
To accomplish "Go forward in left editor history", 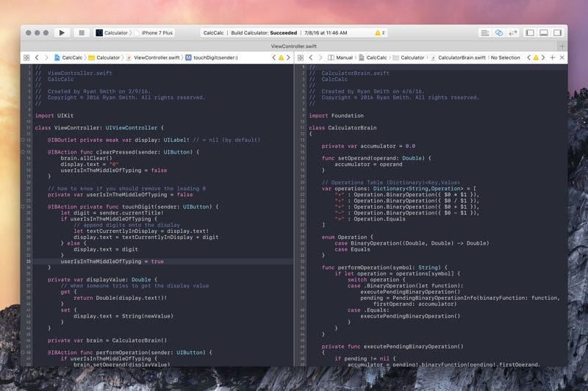I will tap(46, 58).
